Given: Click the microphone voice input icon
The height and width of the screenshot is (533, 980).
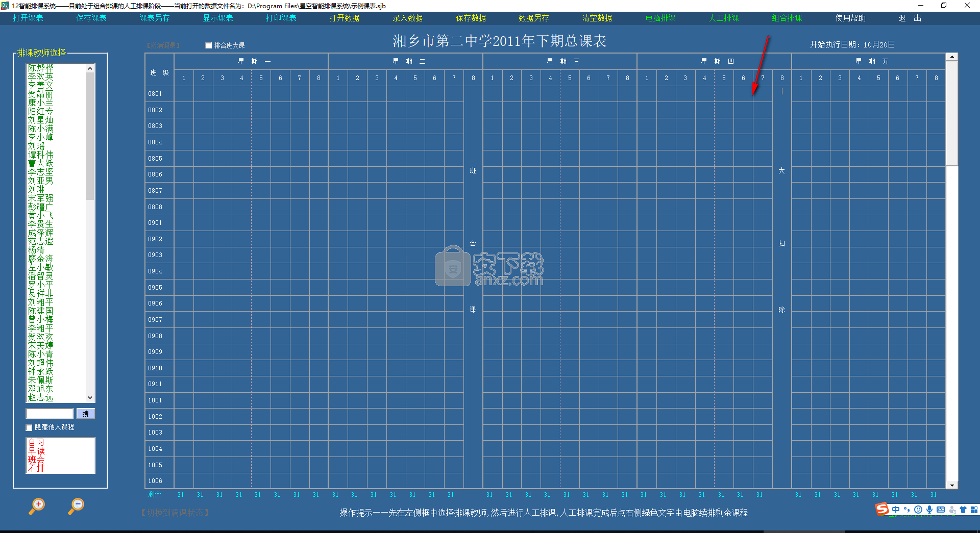Looking at the screenshot, I should tap(929, 510).
